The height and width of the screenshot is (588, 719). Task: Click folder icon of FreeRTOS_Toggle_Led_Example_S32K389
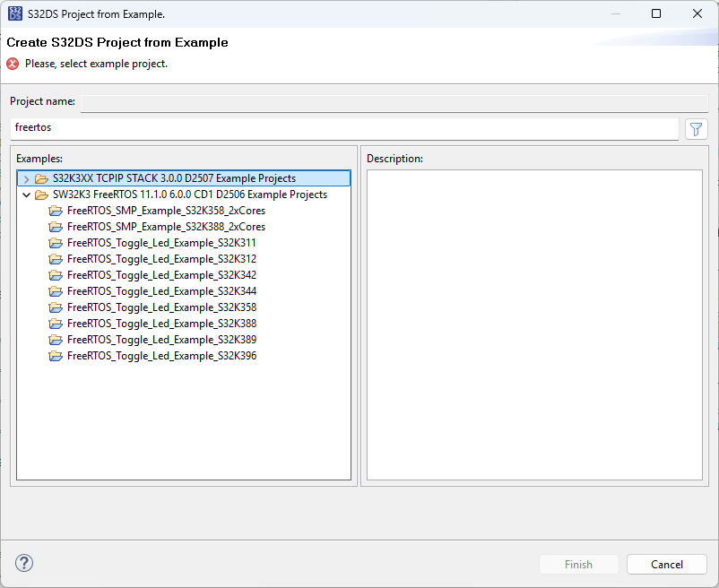(56, 340)
